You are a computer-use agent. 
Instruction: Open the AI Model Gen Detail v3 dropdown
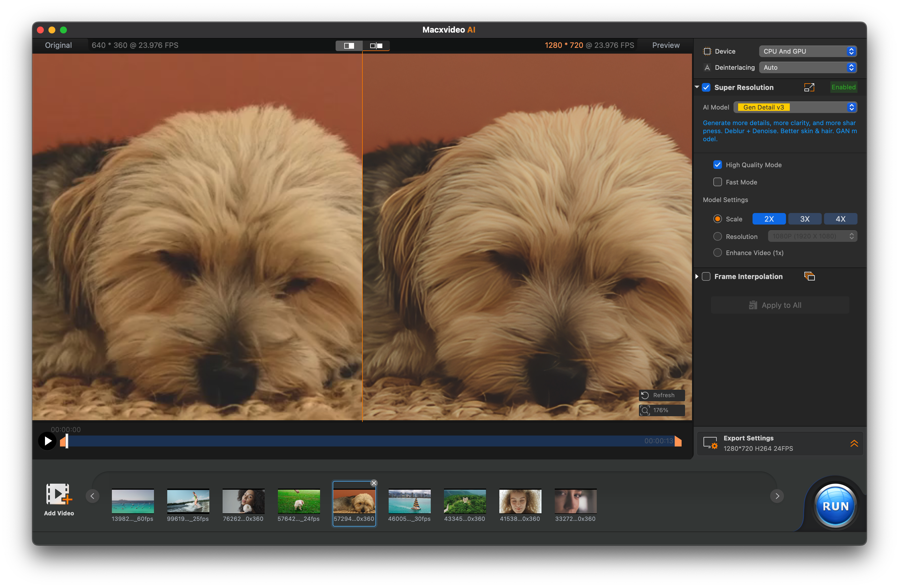pyautogui.click(x=795, y=107)
